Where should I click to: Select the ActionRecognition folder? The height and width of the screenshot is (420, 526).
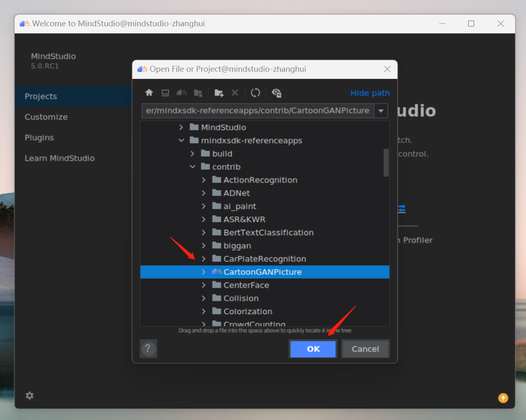(265, 180)
